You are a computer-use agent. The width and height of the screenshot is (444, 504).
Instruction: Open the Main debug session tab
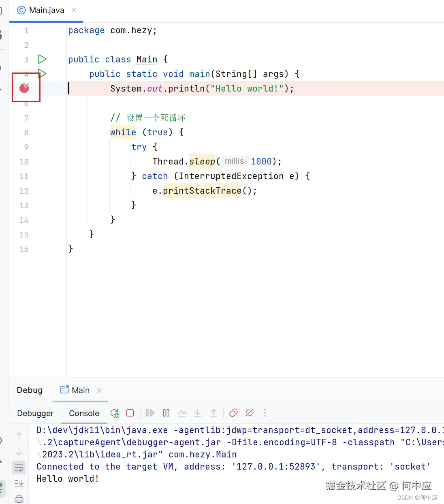coord(75,390)
